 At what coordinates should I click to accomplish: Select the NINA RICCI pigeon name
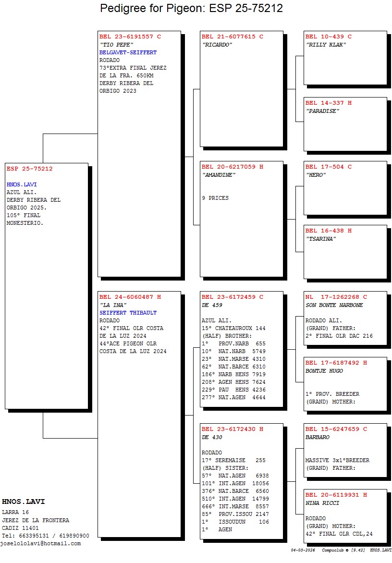[322, 503]
